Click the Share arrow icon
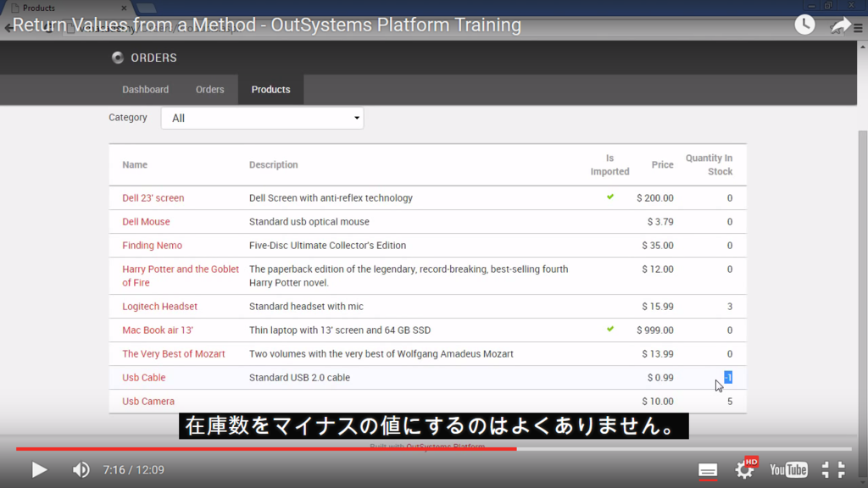The image size is (868, 488). click(840, 25)
